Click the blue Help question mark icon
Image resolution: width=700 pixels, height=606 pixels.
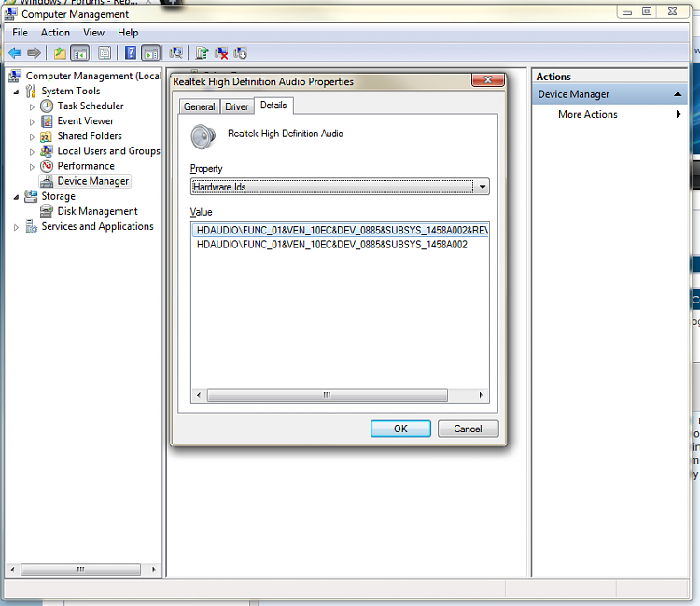[x=131, y=53]
